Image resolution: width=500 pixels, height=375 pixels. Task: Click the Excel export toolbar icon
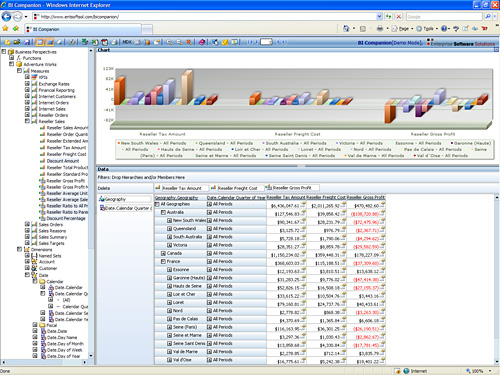click(95, 42)
